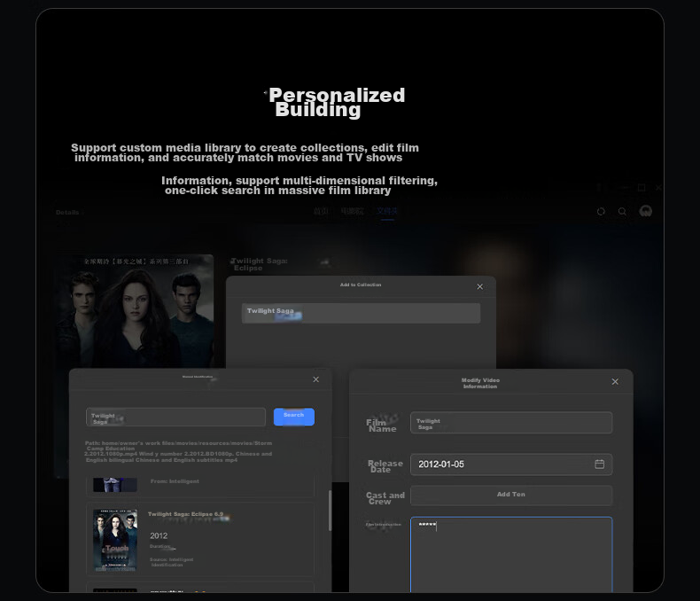The height and width of the screenshot is (601, 700).
Task: Click the refresh icon in top bar
Action: pyautogui.click(x=601, y=212)
